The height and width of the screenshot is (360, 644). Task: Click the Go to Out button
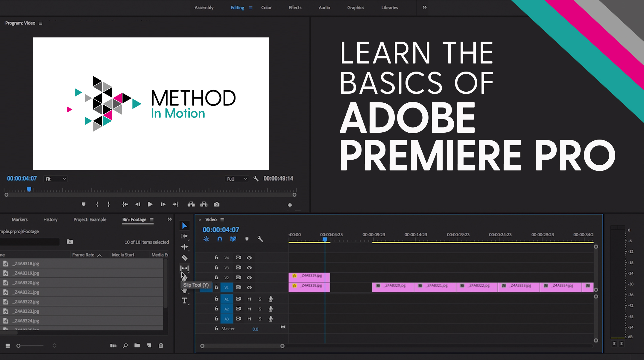point(175,204)
